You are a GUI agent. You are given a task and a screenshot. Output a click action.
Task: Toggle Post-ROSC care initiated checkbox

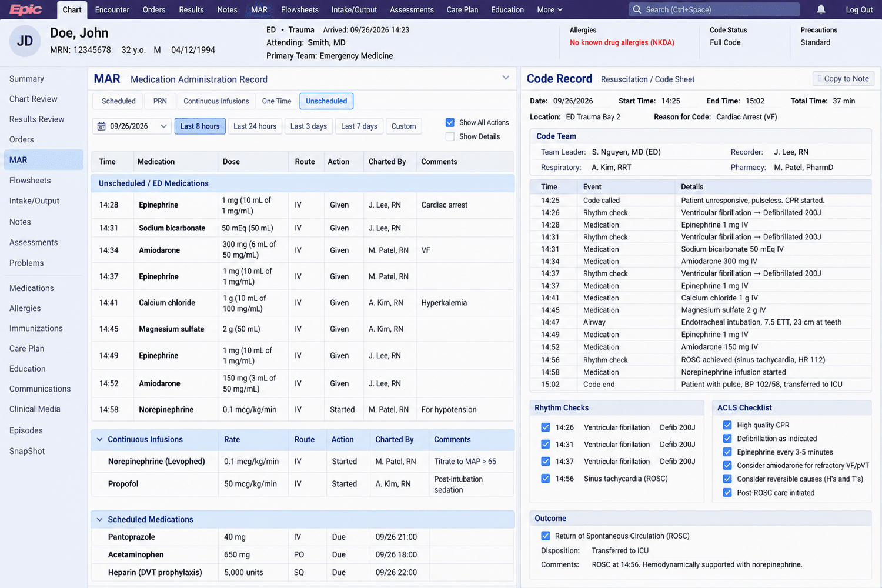[x=727, y=493]
